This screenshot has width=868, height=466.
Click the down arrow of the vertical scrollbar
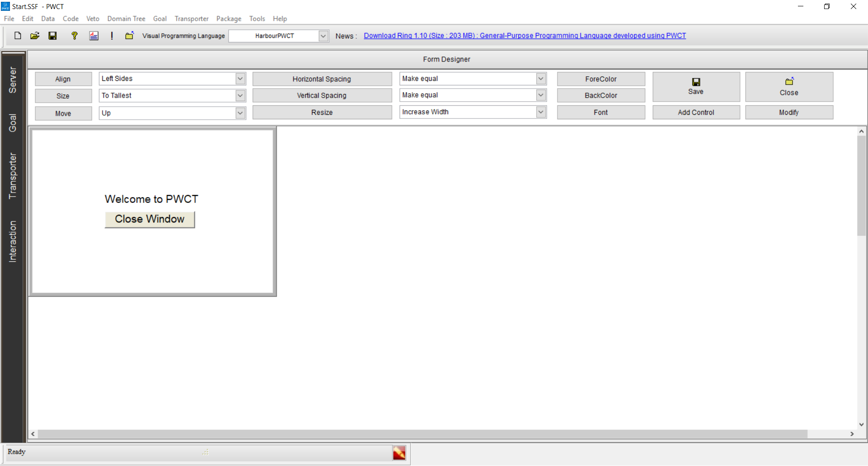[861, 425]
